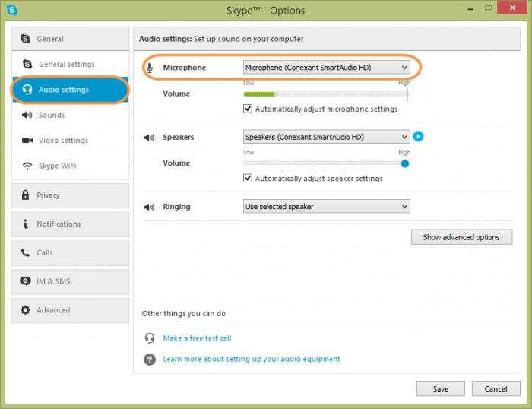
Task: Click the Save button
Action: click(x=440, y=388)
